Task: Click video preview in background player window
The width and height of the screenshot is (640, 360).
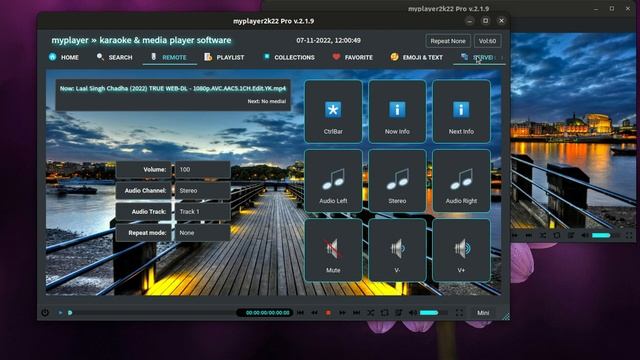Action: coord(572,131)
